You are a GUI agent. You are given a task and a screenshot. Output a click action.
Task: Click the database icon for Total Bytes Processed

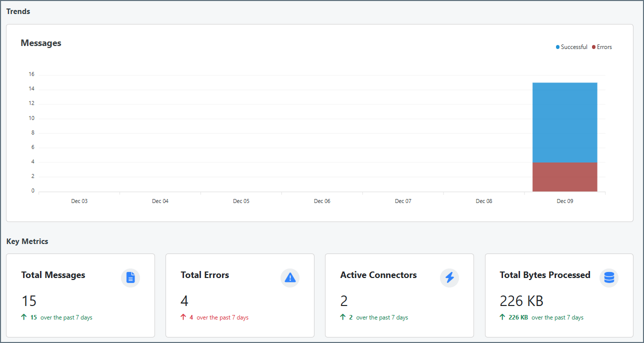tap(609, 278)
